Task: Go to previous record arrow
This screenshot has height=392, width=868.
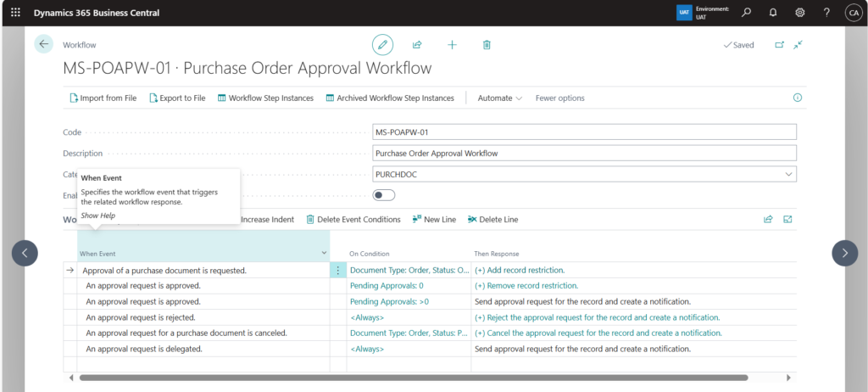Action: pos(25,253)
